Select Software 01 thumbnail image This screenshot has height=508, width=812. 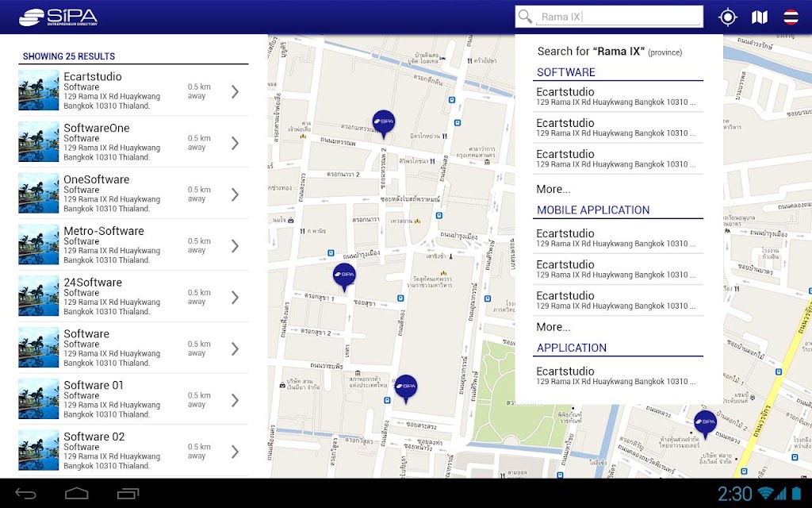39,398
